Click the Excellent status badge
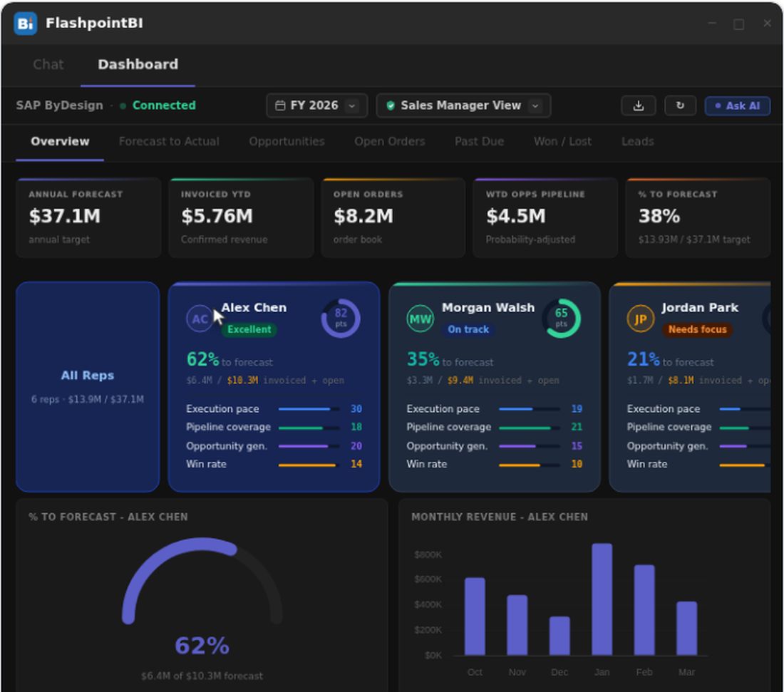This screenshot has width=784, height=692. 249,329
